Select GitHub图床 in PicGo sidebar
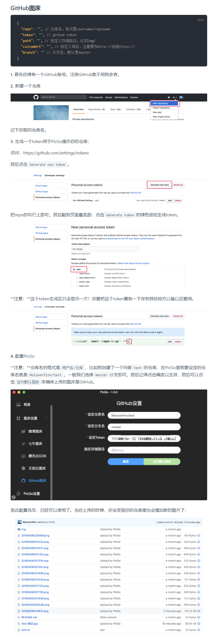Viewport: 213px width, 644px height. point(34,481)
